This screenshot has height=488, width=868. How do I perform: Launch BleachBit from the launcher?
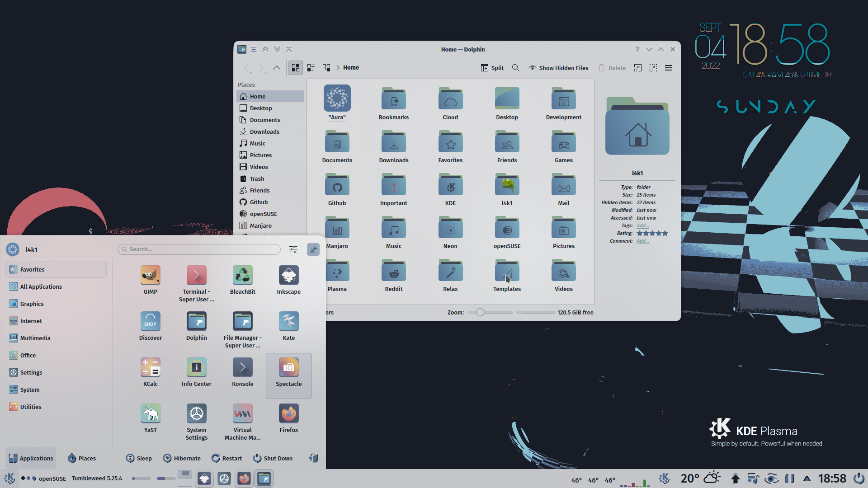[243, 280]
